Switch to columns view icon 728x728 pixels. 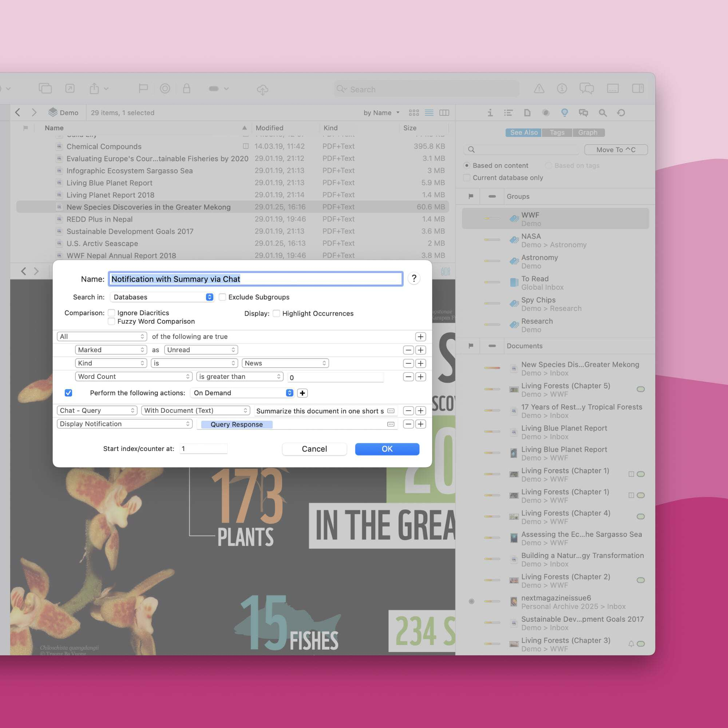pyautogui.click(x=444, y=113)
